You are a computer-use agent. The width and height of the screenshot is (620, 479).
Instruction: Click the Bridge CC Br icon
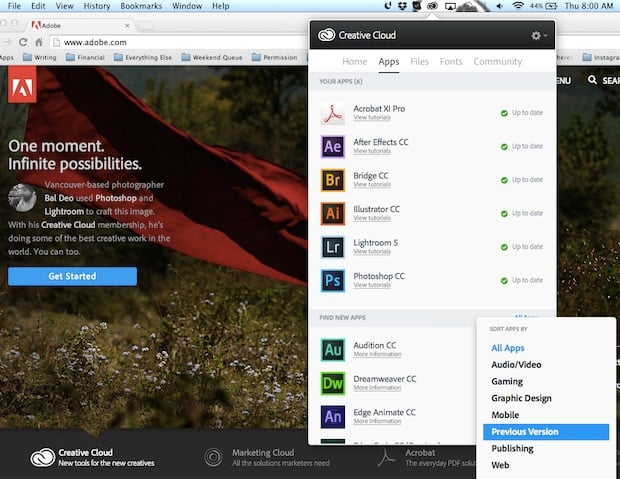click(333, 180)
